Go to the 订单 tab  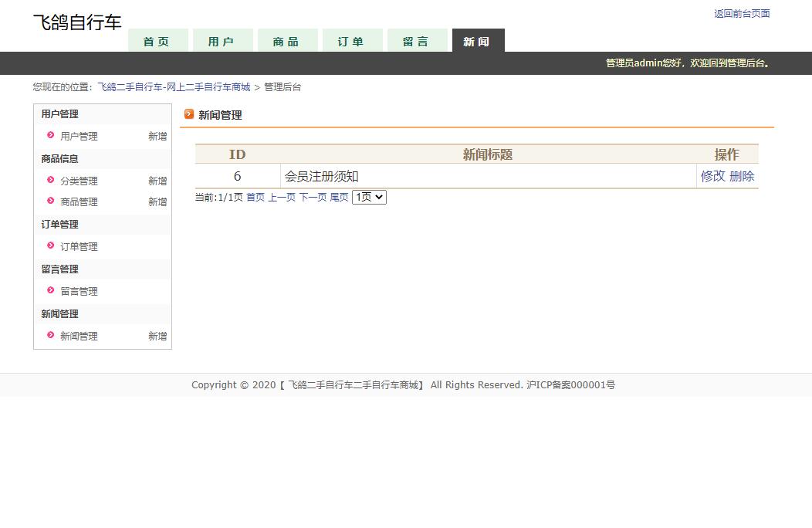pos(352,41)
